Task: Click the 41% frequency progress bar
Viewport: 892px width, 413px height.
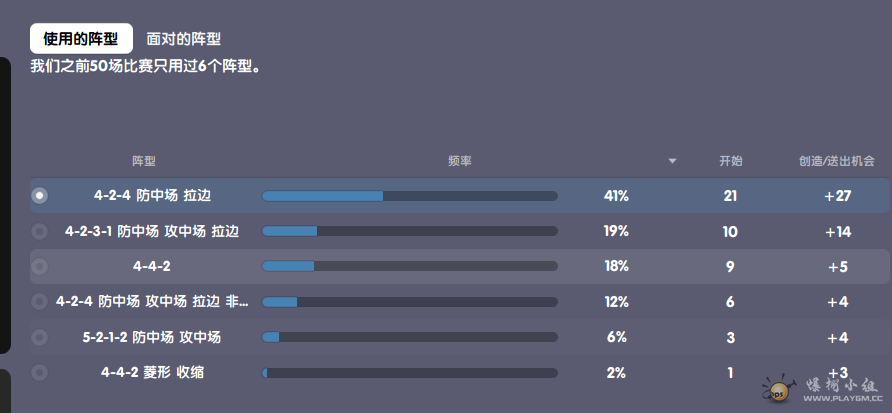Action: [410, 196]
